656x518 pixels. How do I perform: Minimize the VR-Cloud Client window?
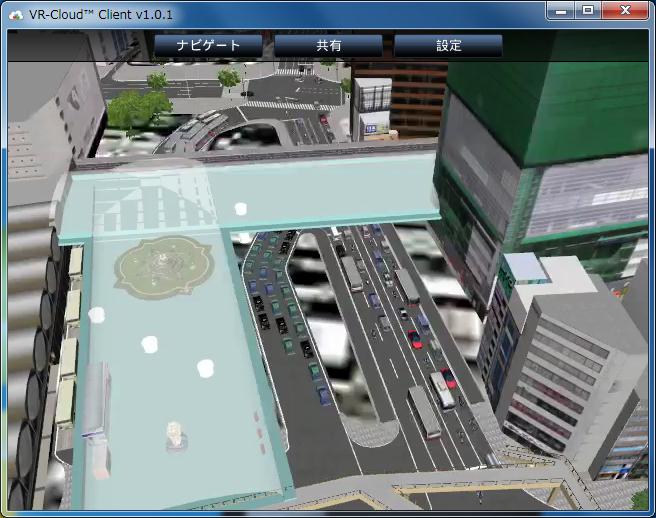tap(561, 10)
